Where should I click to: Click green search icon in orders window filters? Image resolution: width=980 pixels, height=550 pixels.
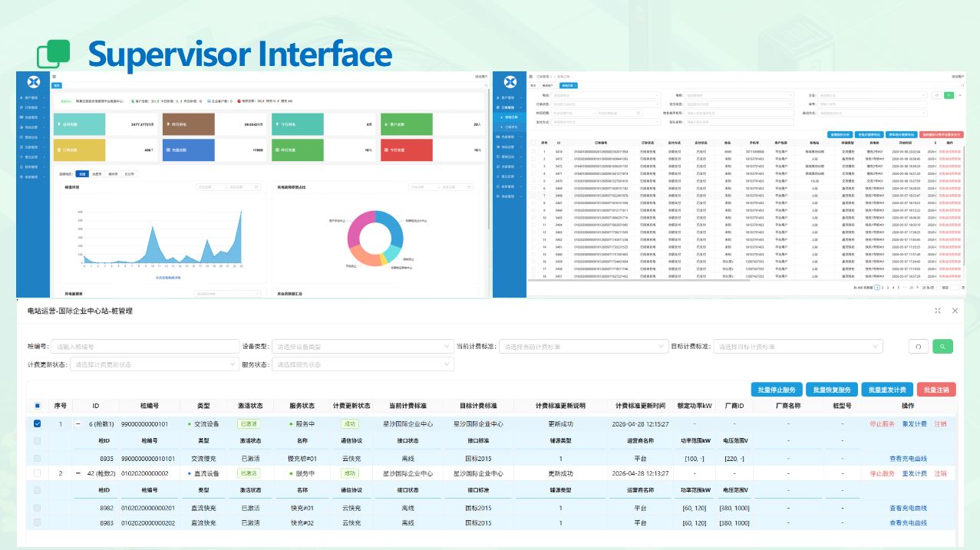pos(949,95)
